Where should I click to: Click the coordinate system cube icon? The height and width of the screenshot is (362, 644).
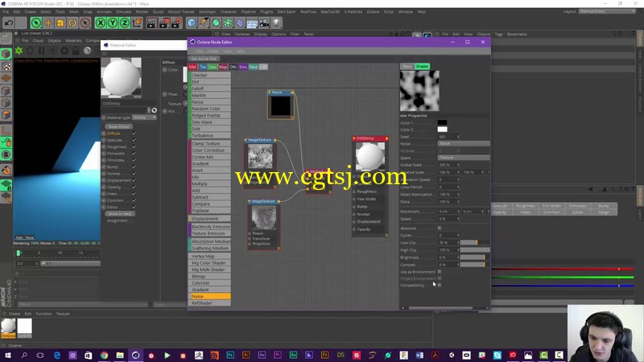(137, 23)
